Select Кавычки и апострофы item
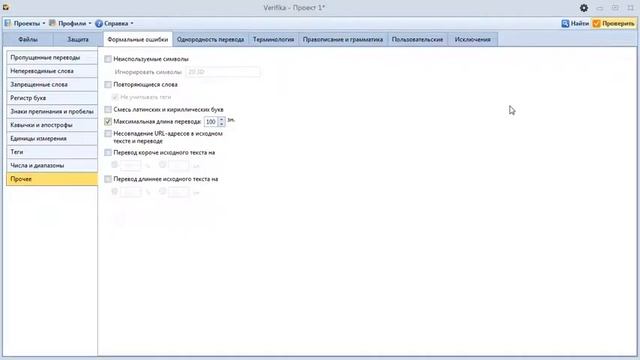 52,125
